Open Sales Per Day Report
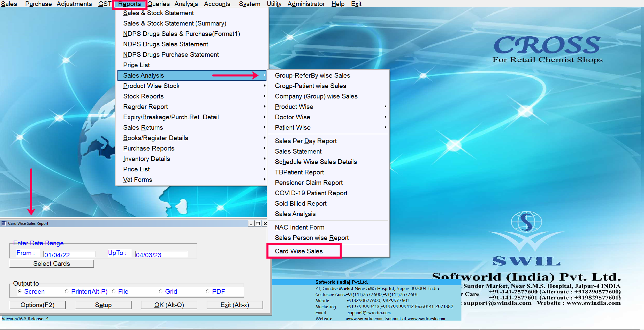 [x=328, y=141]
